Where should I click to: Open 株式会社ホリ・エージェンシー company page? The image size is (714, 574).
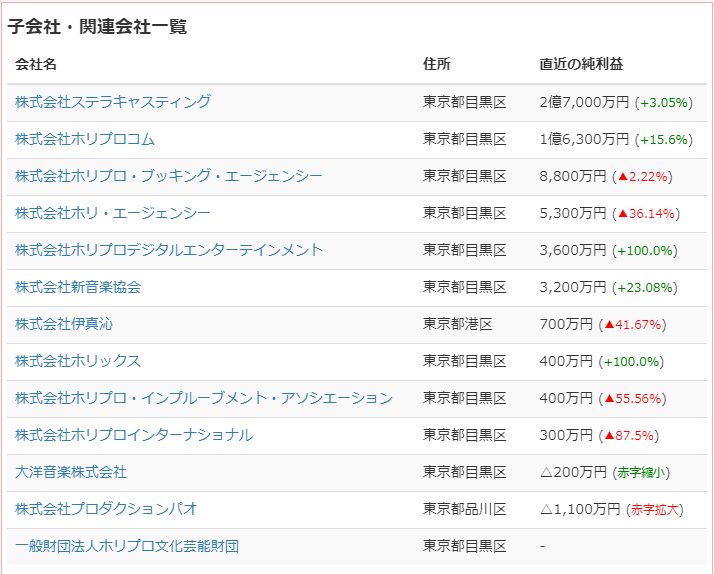click(x=113, y=213)
